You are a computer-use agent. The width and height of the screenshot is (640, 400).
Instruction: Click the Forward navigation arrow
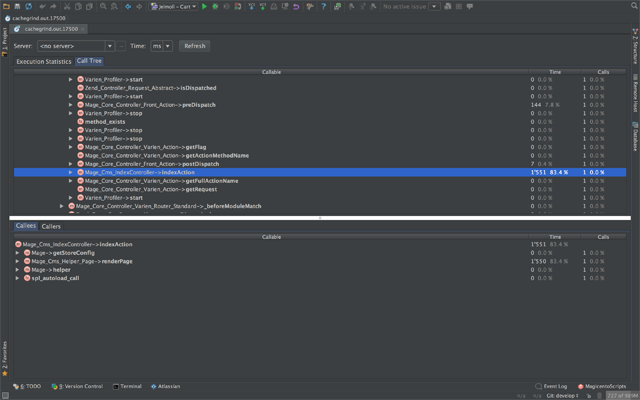[x=139, y=6]
